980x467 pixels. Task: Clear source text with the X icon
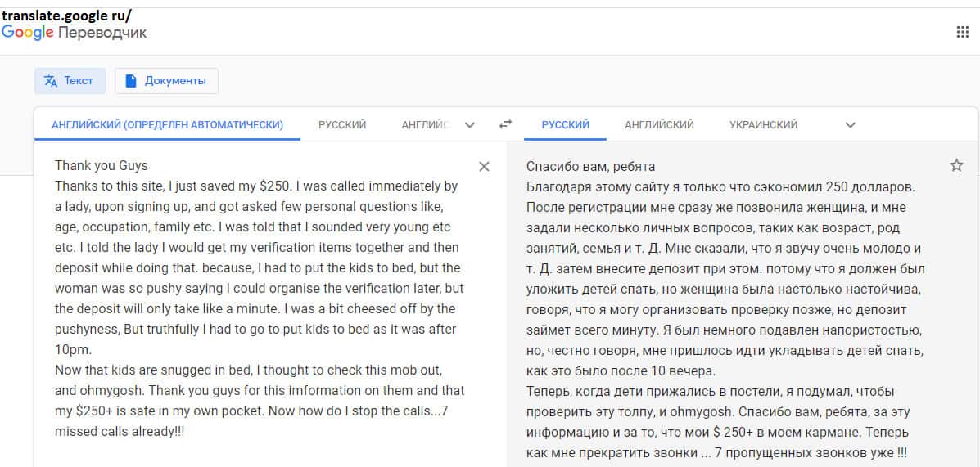tap(484, 167)
